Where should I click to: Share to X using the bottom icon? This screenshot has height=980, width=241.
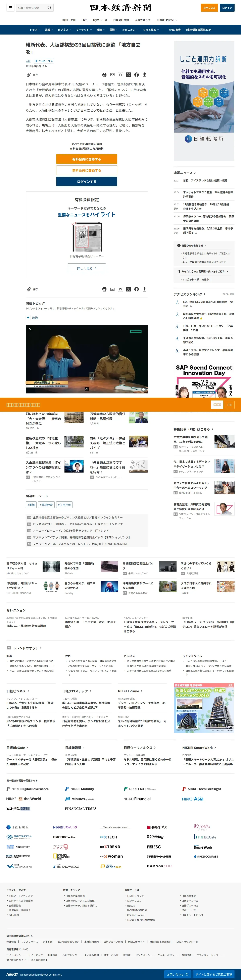click(128, 289)
